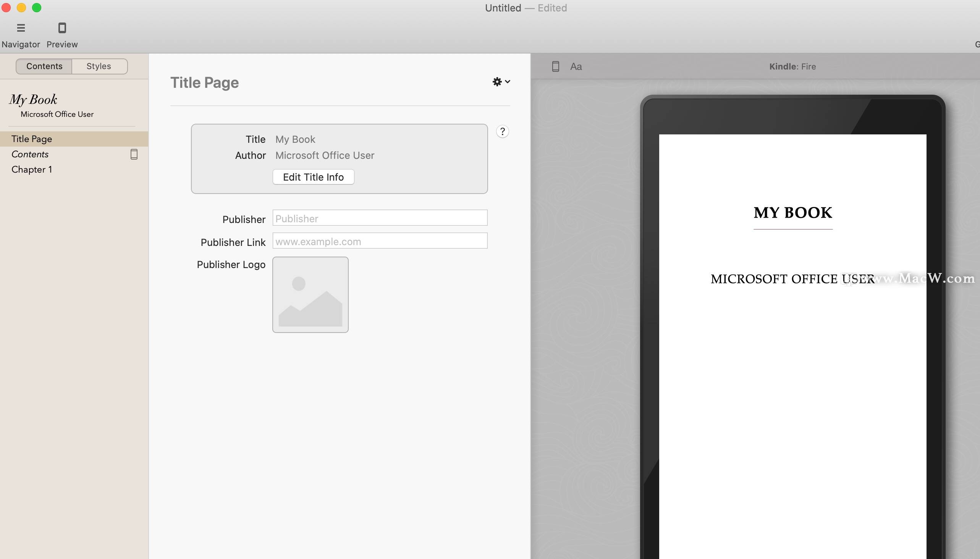Image resolution: width=980 pixels, height=559 pixels.
Task: Switch to the Styles tab
Action: (99, 66)
